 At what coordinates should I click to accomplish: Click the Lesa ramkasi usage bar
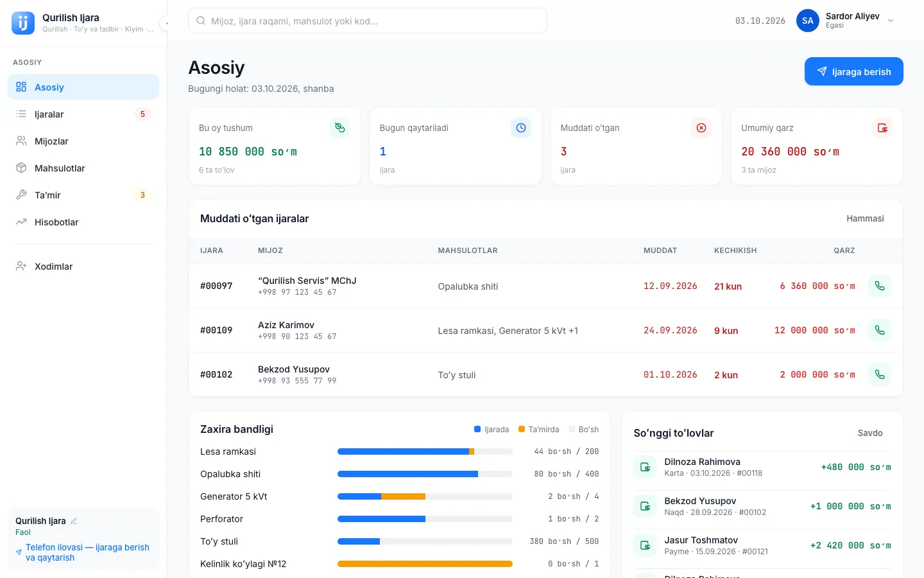pyautogui.click(x=425, y=451)
